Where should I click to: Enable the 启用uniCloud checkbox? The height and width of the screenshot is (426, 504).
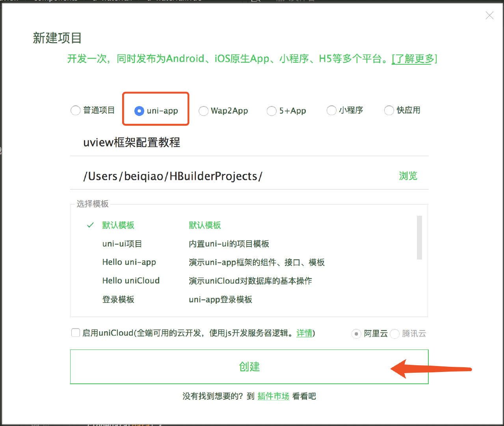(75, 333)
